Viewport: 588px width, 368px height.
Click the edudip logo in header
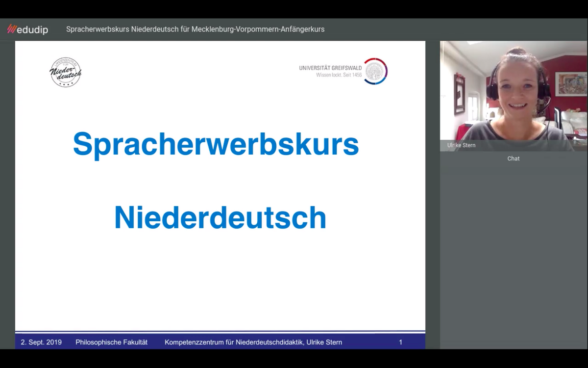coord(27,29)
